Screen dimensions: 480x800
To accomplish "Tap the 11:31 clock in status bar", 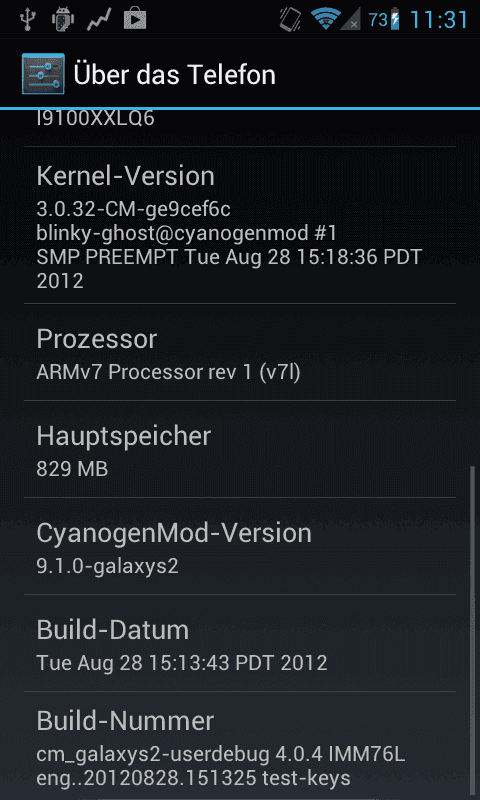I will [439, 20].
